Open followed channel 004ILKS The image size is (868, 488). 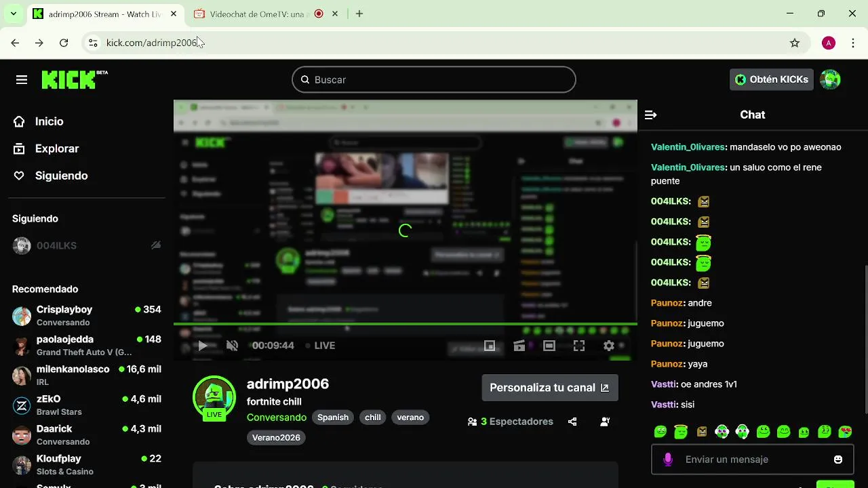point(87,245)
